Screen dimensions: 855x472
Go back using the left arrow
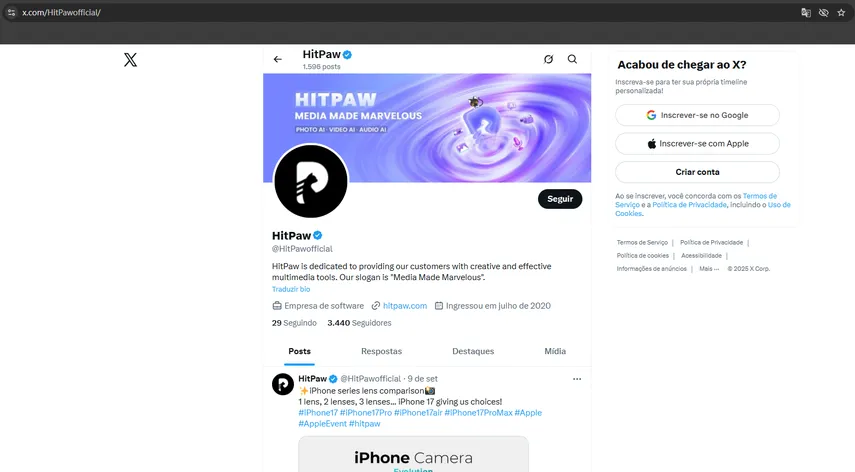pyautogui.click(x=278, y=60)
